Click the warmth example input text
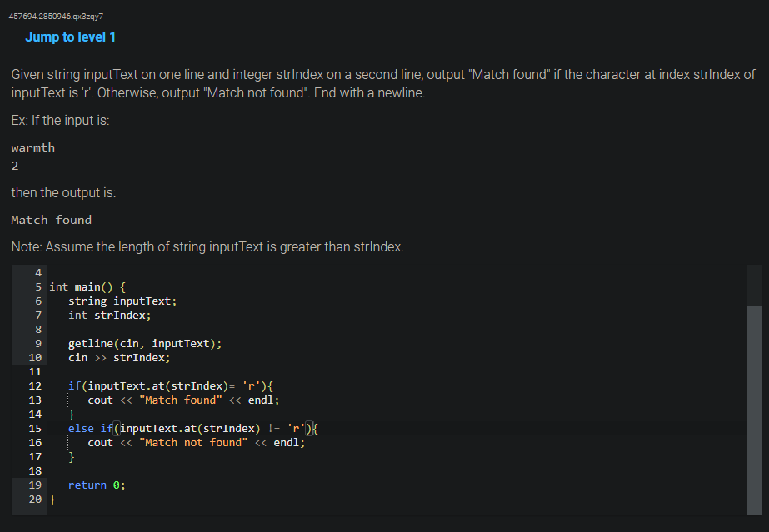 32,147
